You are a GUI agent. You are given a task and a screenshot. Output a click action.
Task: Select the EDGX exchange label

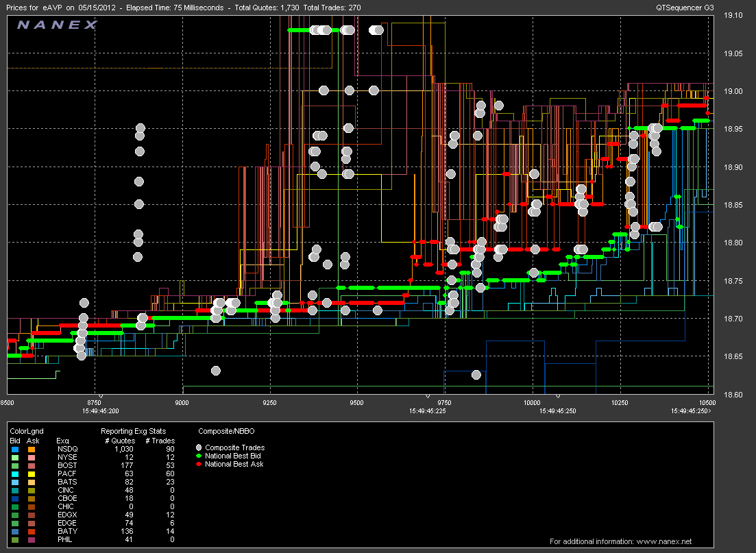coord(67,515)
